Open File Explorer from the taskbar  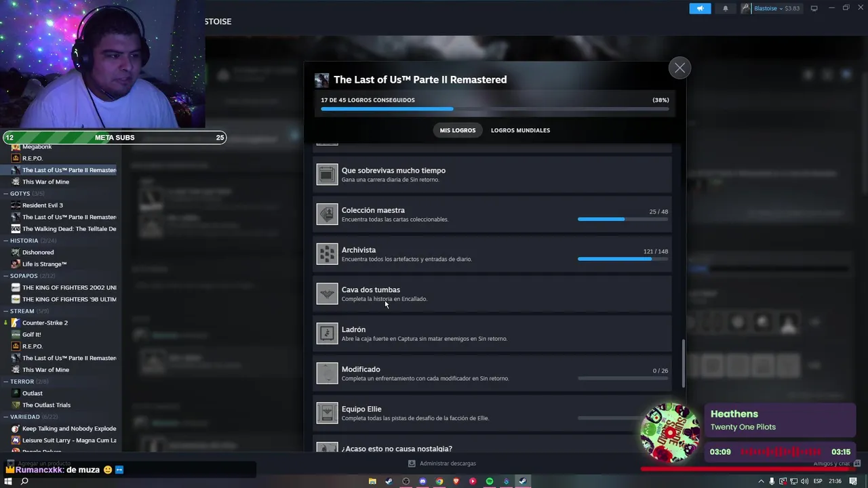372,481
